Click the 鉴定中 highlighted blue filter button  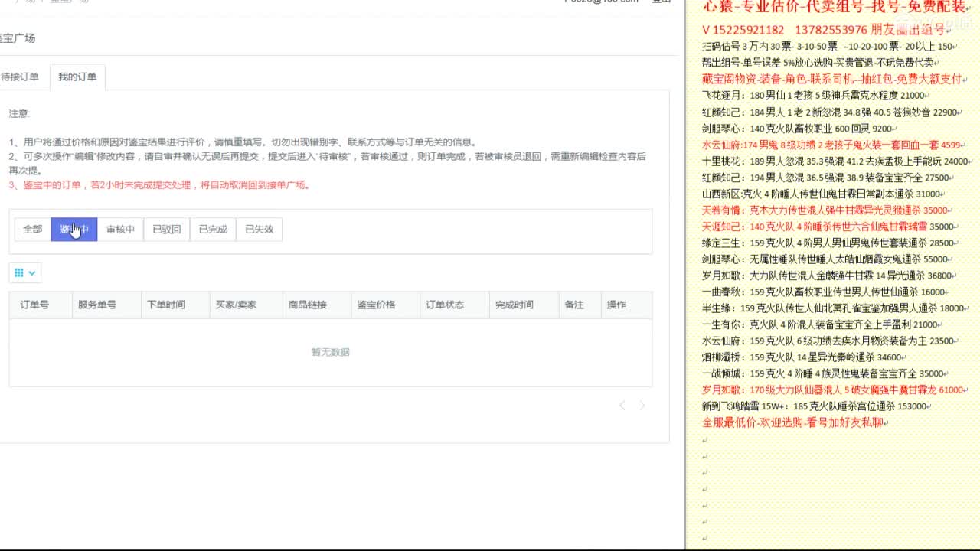click(74, 229)
